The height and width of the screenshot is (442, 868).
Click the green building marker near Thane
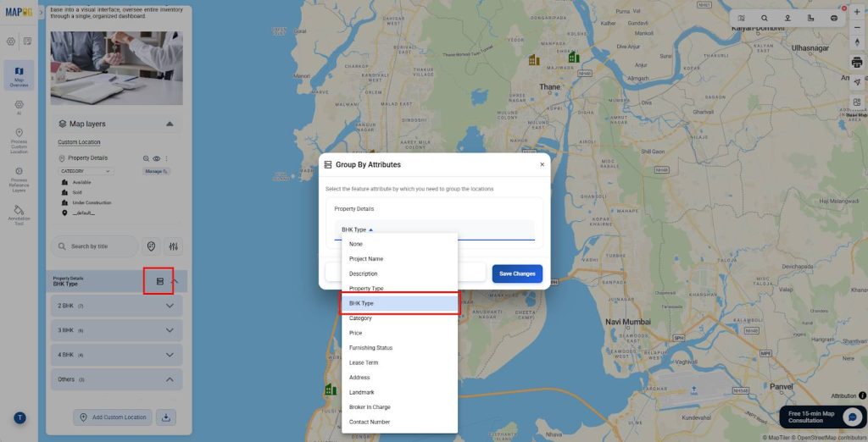point(574,57)
